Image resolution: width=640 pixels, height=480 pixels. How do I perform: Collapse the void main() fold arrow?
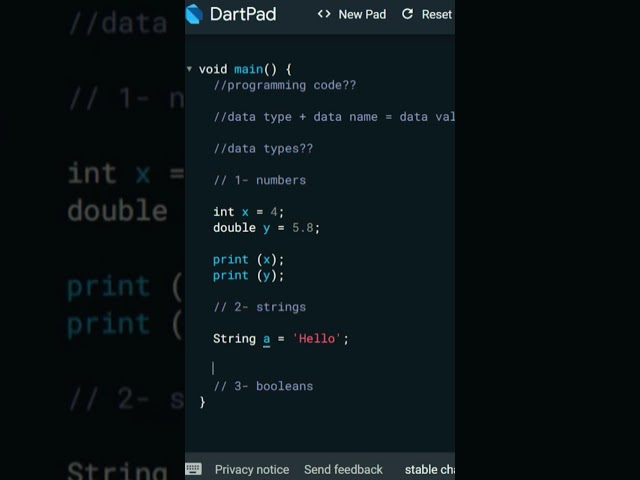[x=189, y=69]
